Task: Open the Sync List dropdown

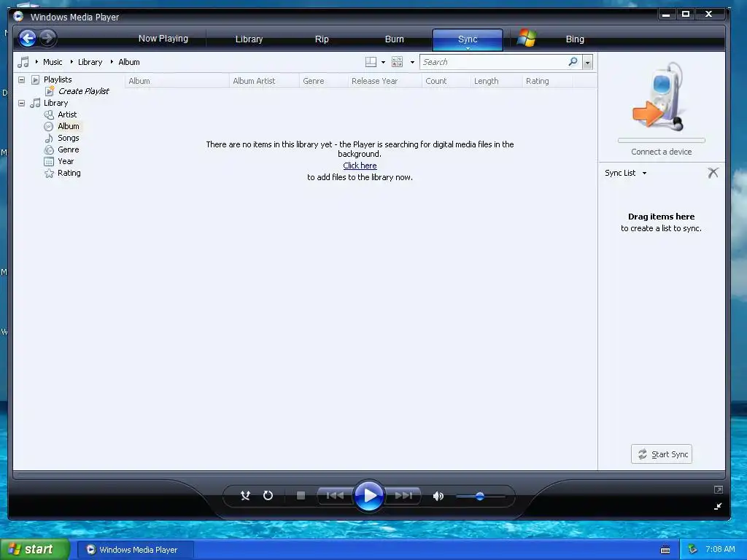Action: click(626, 173)
